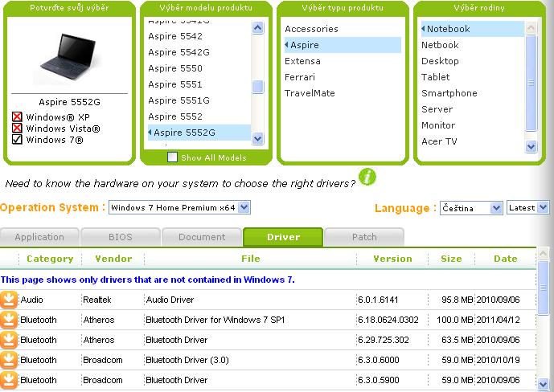The width and height of the screenshot is (554, 392).
Task: Select Notebook product family
Action: pos(472,29)
